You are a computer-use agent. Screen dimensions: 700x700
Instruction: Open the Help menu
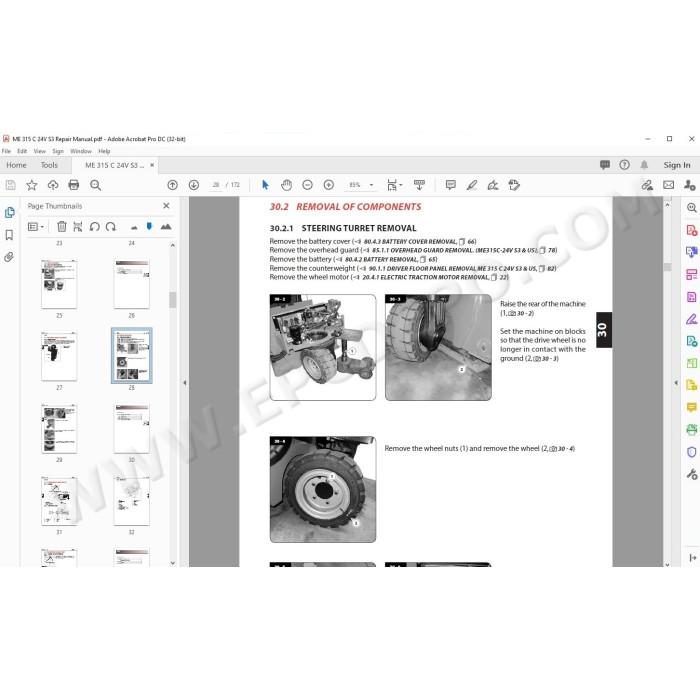(x=104, y=151)
